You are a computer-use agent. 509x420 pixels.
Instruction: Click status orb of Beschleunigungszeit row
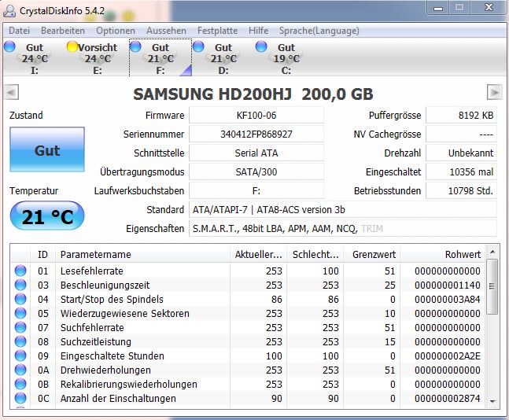(20, 285)
